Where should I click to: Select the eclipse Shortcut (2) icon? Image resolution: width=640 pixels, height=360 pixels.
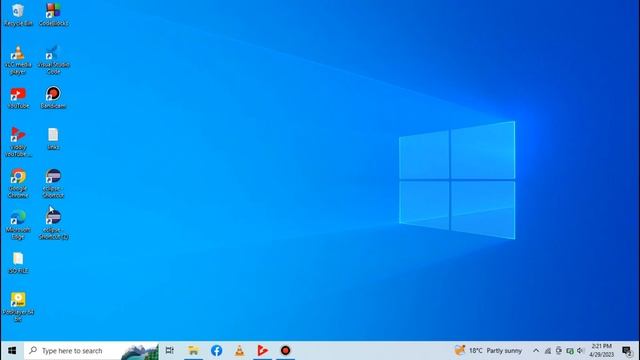coord(53,224)
